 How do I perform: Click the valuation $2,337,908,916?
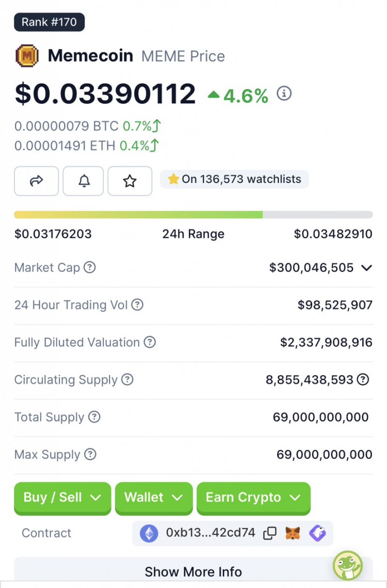(x=326, y=342)
